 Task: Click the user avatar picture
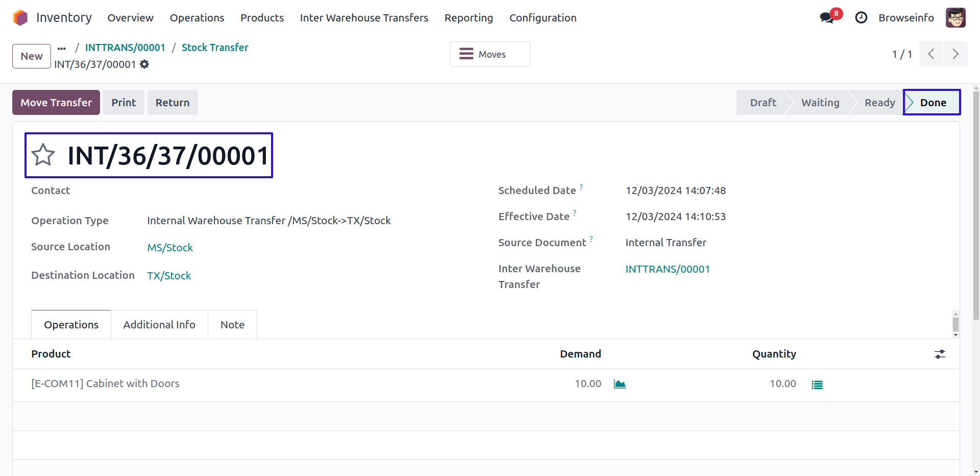pos(955,18)
